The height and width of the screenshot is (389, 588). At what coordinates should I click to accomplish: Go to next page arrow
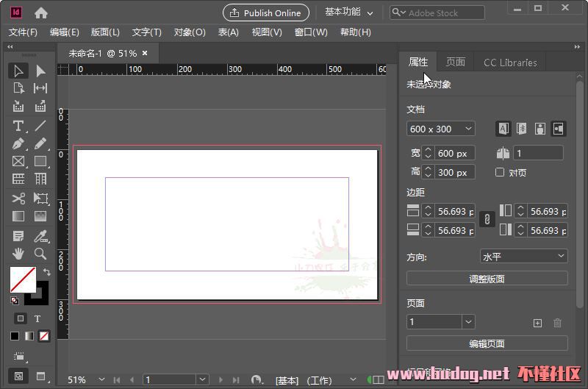(x=220, y=380)
